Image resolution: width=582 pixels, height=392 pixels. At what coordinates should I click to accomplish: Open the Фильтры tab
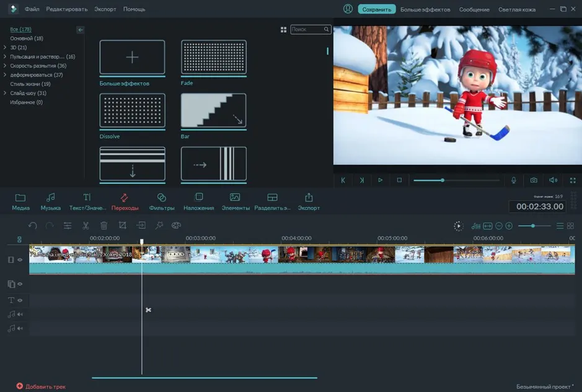click(x=162, y=202)
